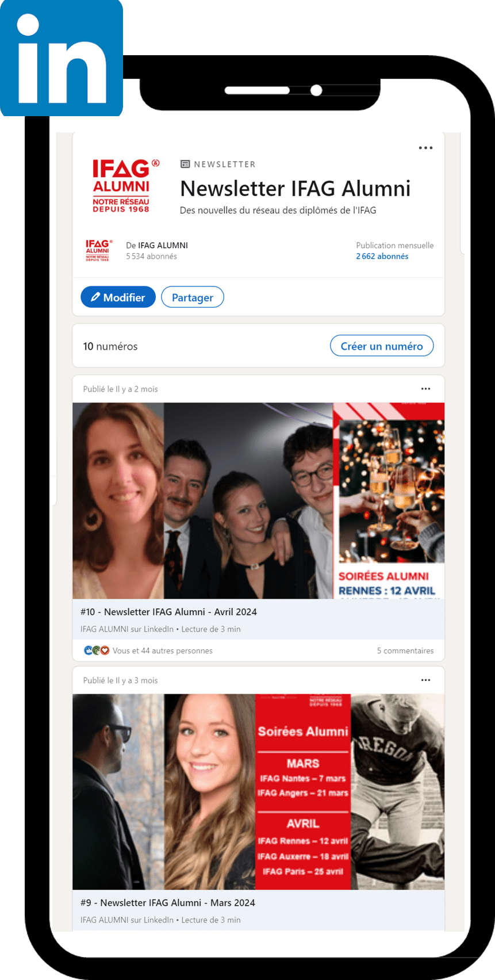Click Vous et 44 autres personnes

point(163,650)
